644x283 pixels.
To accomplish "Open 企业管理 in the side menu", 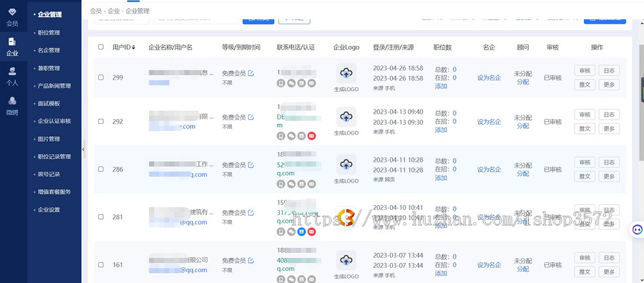I will pyautogui.click(x=49, y=14).
